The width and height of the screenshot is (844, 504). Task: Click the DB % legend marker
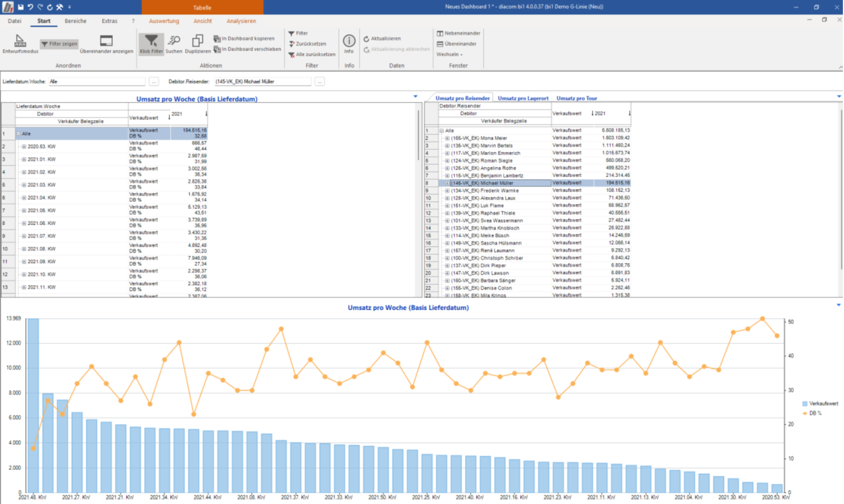pos(805,413)
